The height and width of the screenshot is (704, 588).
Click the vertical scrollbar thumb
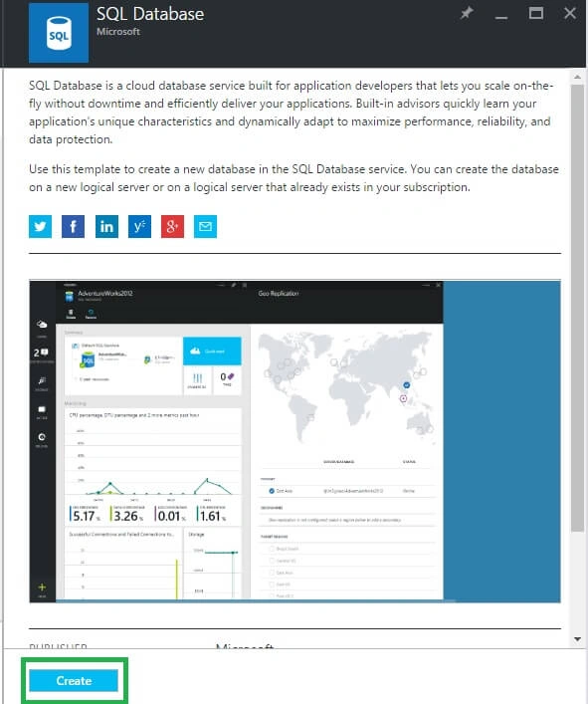(x=578, y=308)
